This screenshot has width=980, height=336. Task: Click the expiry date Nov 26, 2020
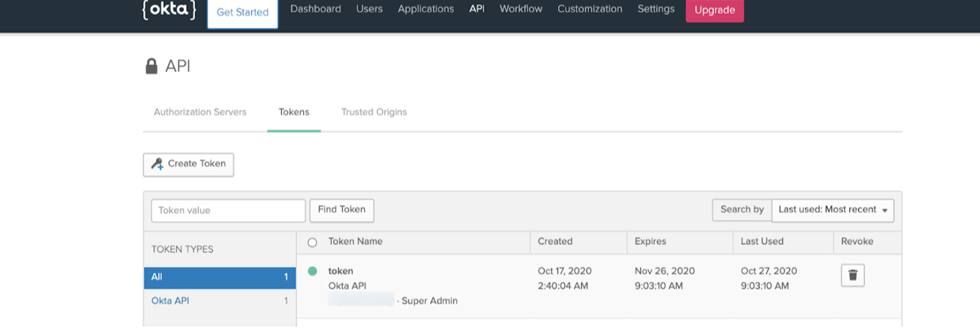(665, 271)
